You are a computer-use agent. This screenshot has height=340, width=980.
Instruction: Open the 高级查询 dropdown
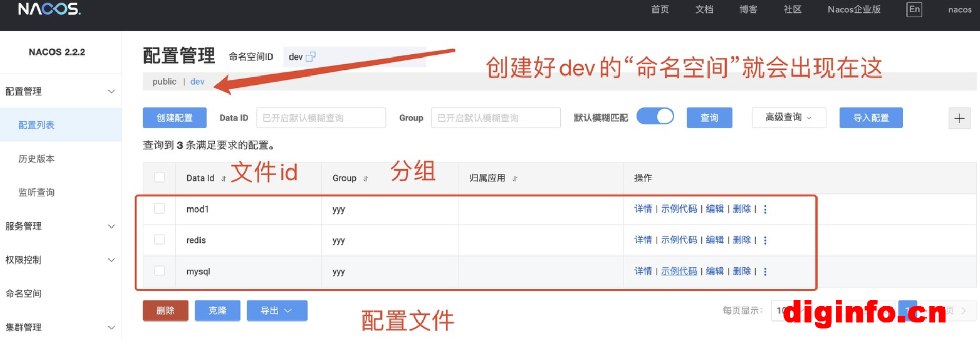(x=789, y=118)
